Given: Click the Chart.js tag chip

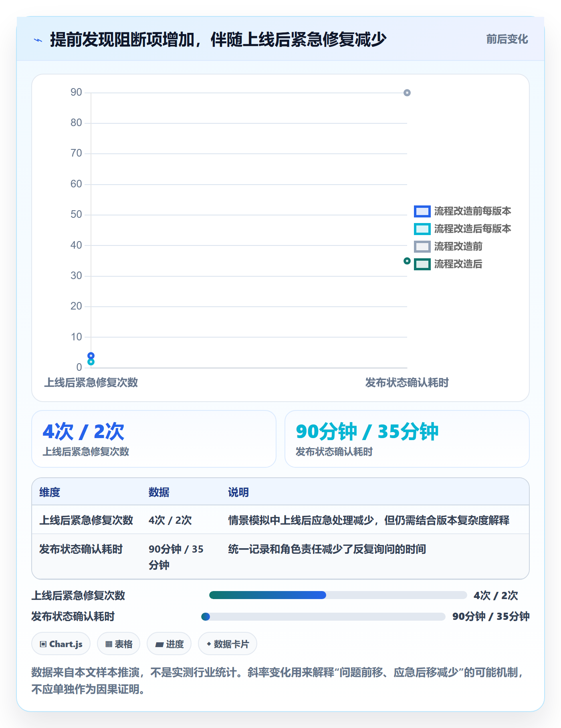Looking at the screenshot, I should tap(61, 644).
